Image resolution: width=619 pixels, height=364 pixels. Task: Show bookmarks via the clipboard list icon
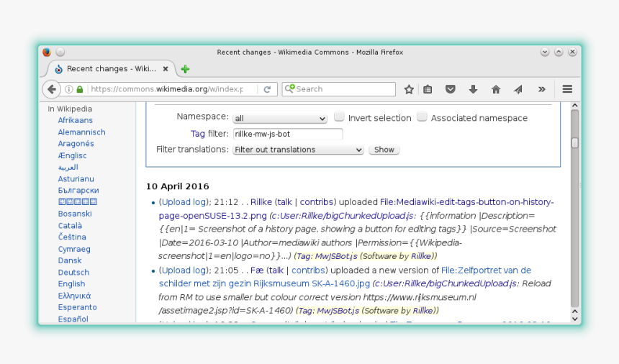428,89
